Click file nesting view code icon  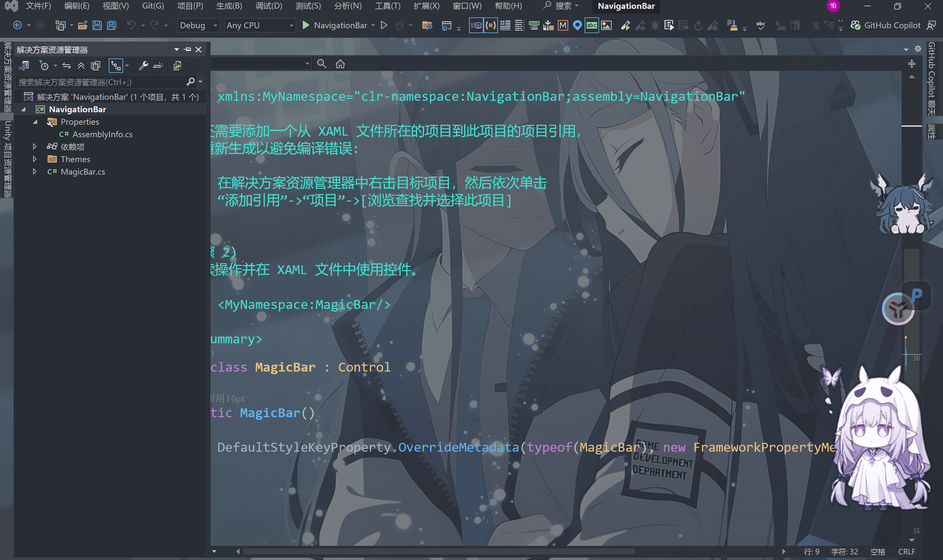(177, 66)
